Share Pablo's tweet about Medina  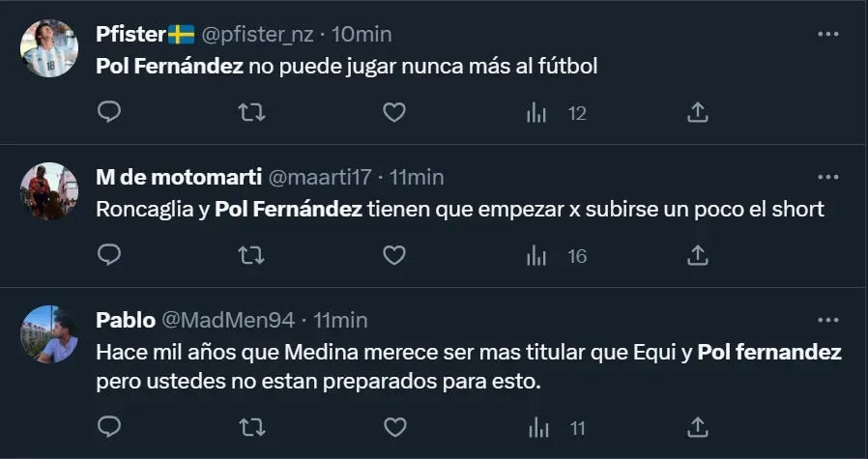click(697, 426)
